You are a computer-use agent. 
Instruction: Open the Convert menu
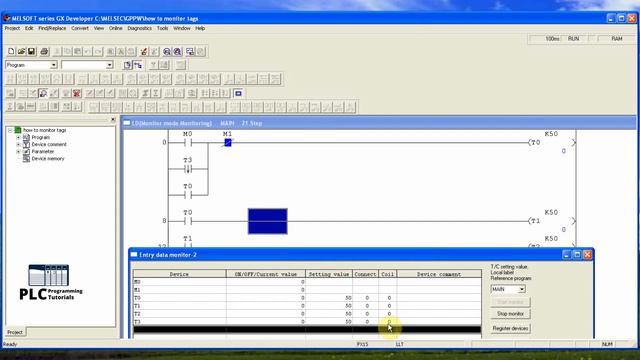[x=80, y=28]
